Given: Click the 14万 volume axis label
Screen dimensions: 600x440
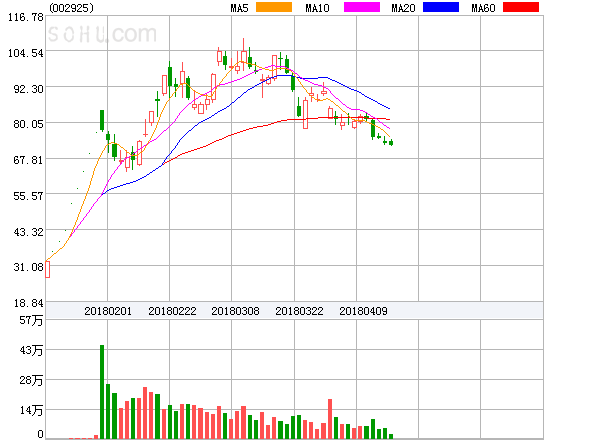Looking at the screenshot, I should coord(31,411).
